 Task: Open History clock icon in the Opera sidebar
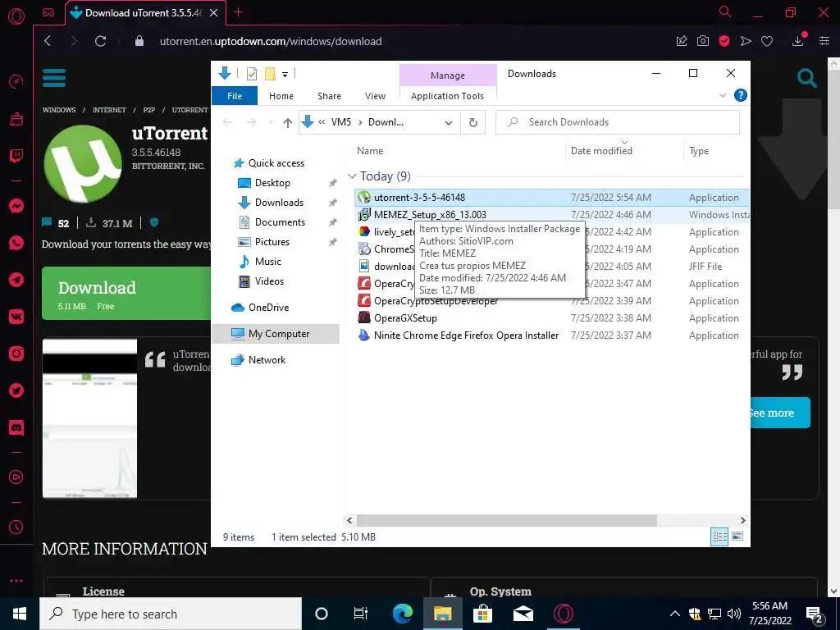[x=16, y=527]
